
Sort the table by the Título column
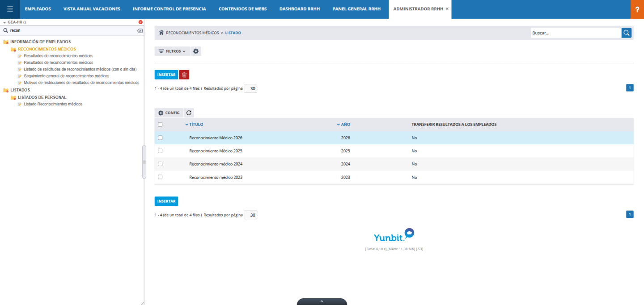tap(196, 125)
